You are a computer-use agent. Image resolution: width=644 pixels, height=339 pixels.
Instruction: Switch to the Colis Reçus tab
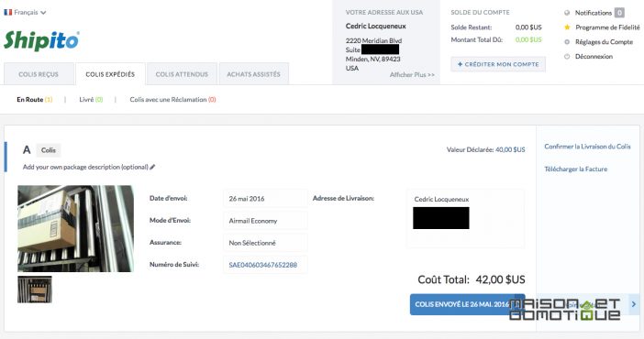[x=39, y=74]
